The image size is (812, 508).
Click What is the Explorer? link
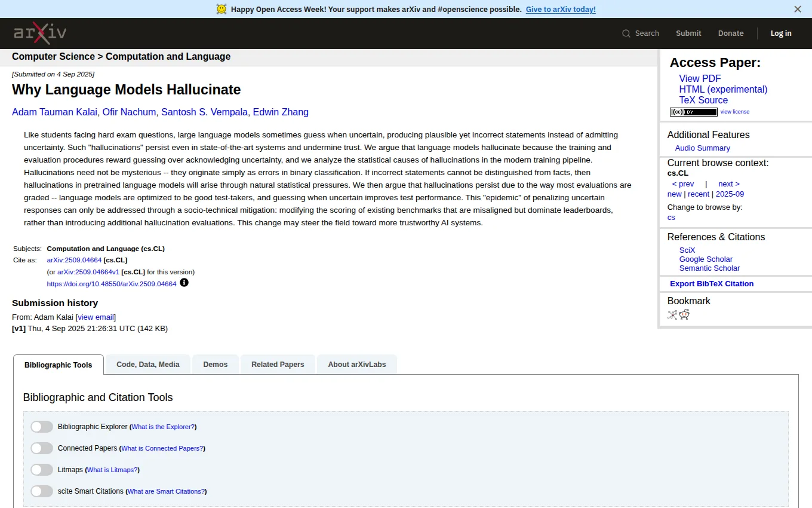tap(163, 427)
